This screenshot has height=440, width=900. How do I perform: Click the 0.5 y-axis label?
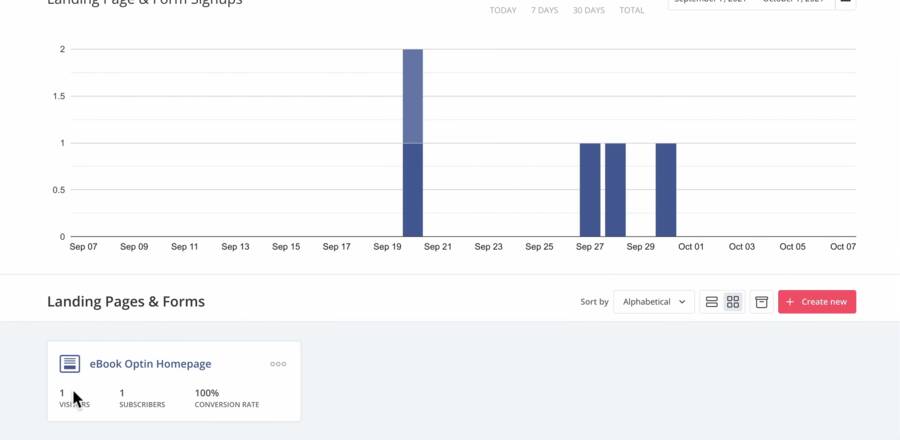pos(59,190)
